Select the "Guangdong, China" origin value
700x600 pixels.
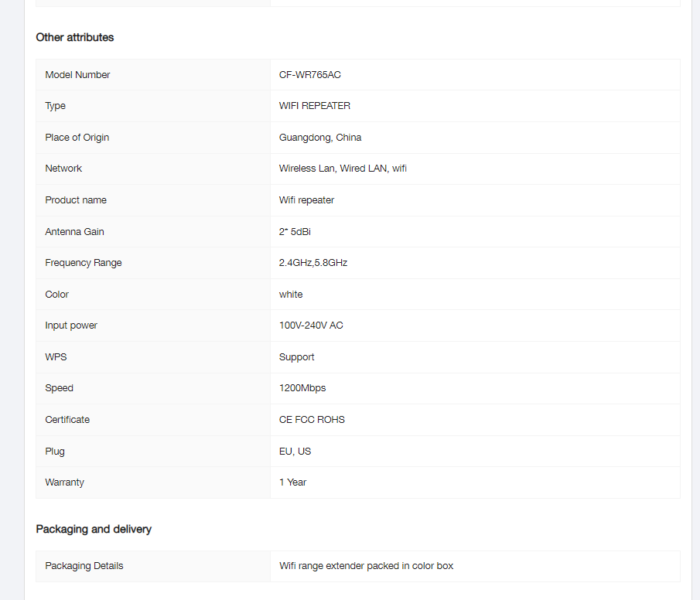point(319,138)
